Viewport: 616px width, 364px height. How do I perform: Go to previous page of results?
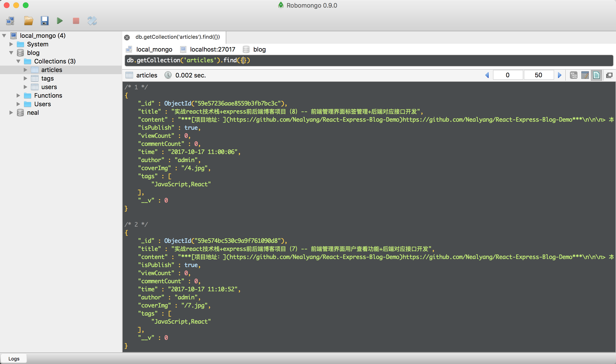click(487, 75)
